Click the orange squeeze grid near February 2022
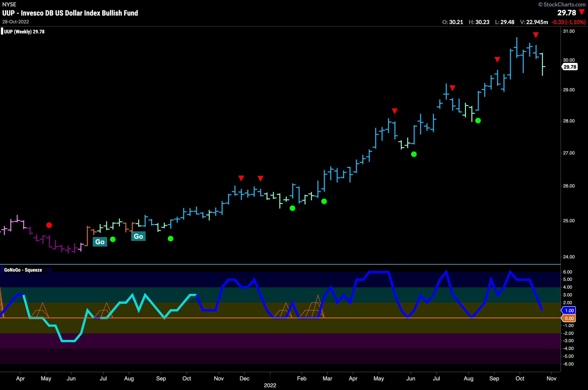 [x=311, y=306]
